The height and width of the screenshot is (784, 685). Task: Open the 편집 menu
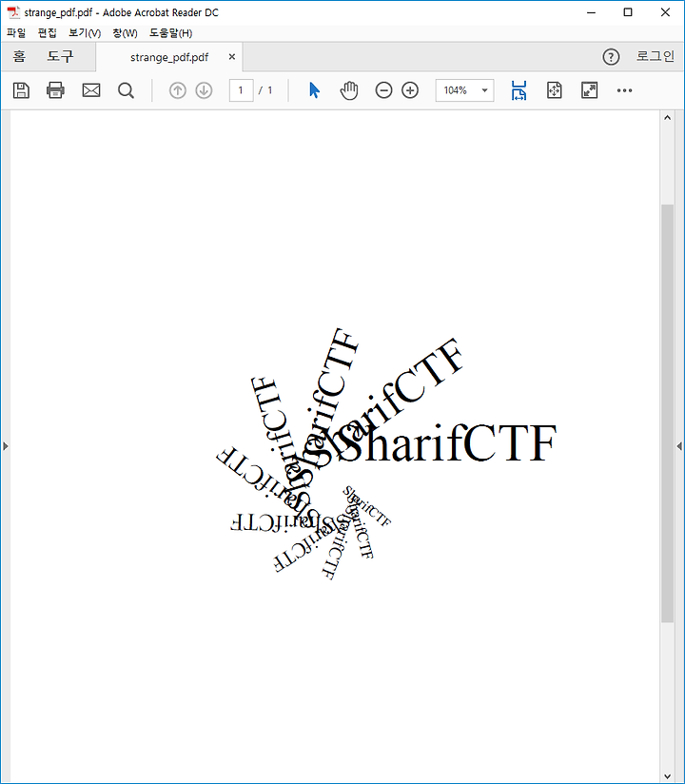point(47,33)
